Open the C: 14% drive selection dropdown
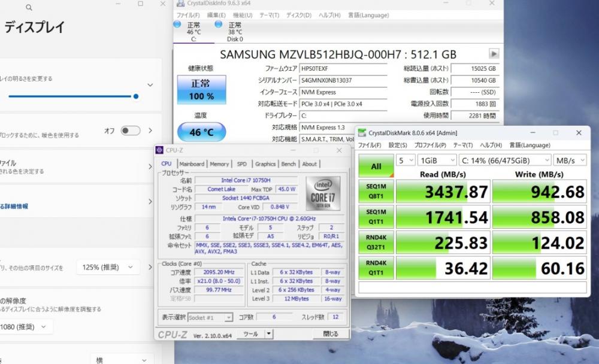599x364 pixels. 504,160
